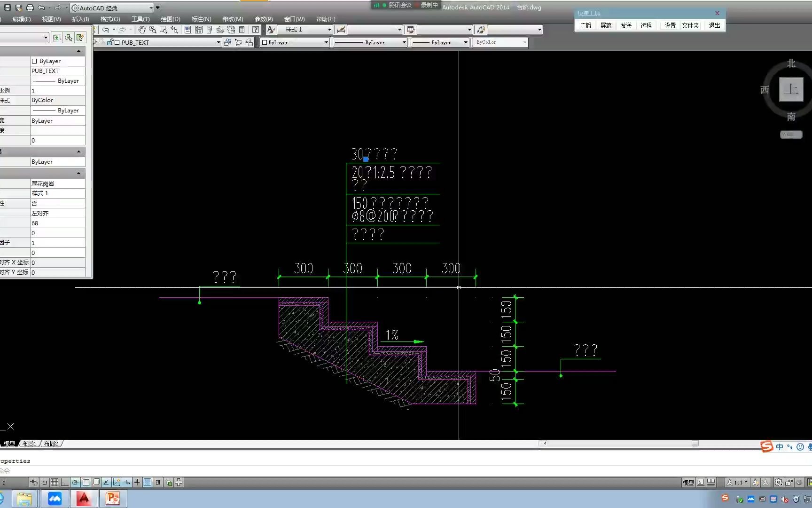Click the text height value 68 field

tap(58, 223)
